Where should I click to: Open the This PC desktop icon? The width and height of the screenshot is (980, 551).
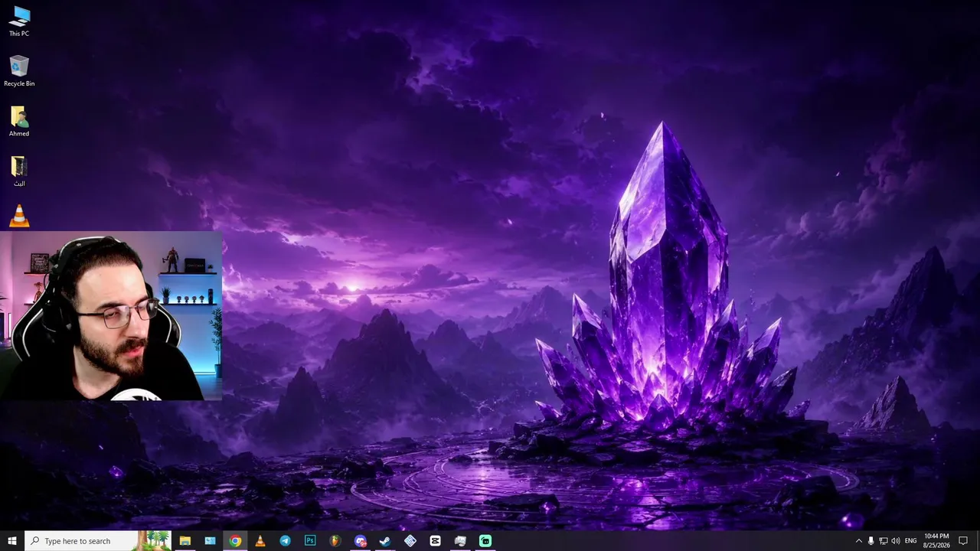[19, 21]
